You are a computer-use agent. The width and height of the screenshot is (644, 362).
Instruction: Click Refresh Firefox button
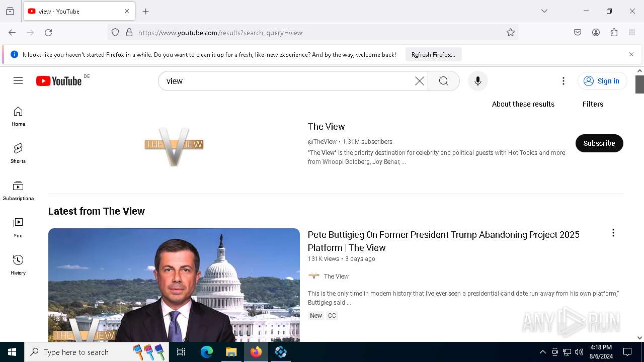[x=433, y=54]
